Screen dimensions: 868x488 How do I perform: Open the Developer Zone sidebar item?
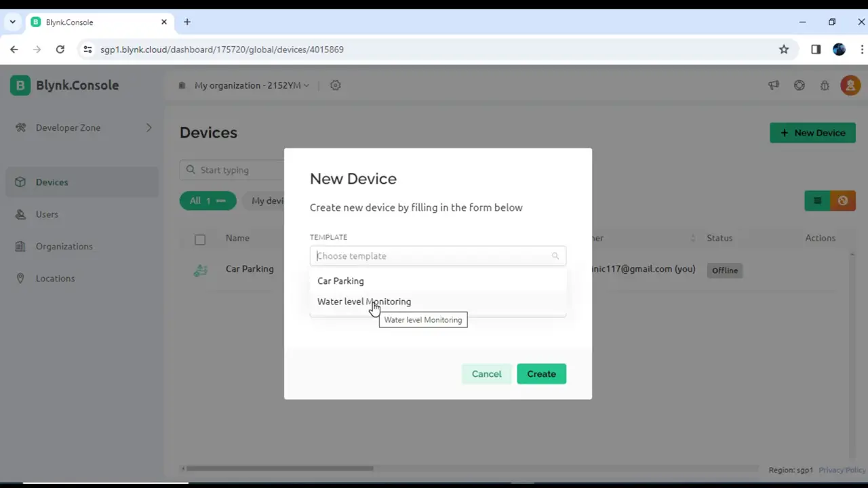[82, 127]
